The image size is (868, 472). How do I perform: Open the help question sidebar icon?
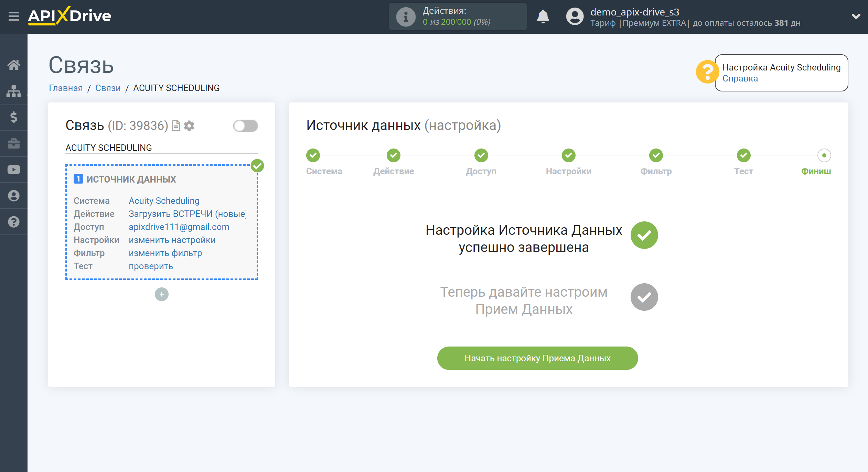point(14,222)
